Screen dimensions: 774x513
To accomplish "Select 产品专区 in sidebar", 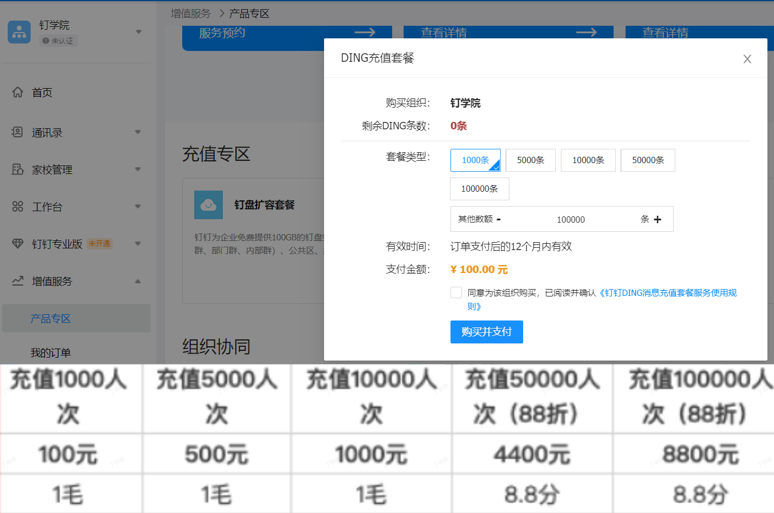I will [x=76, y=318].
